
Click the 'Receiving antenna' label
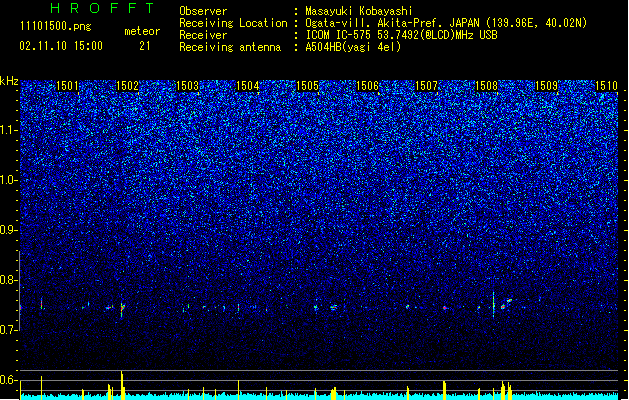pos(230,47)
